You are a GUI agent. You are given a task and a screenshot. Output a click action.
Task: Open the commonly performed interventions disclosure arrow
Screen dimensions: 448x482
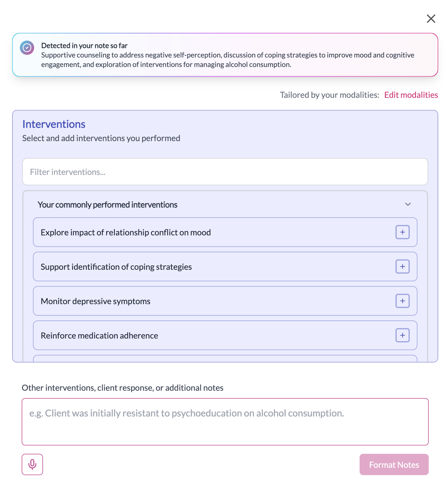(408, 204)
